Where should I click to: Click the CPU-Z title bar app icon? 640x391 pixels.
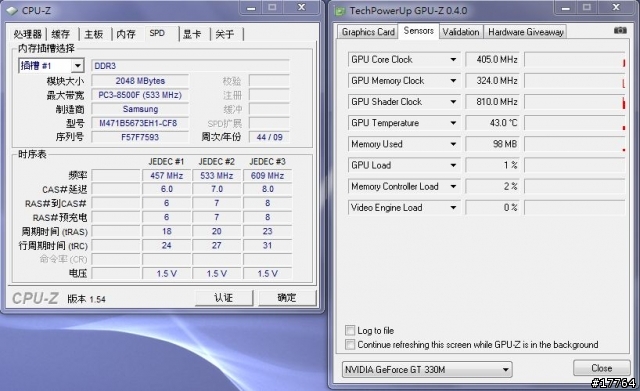[x=12, y=11]
